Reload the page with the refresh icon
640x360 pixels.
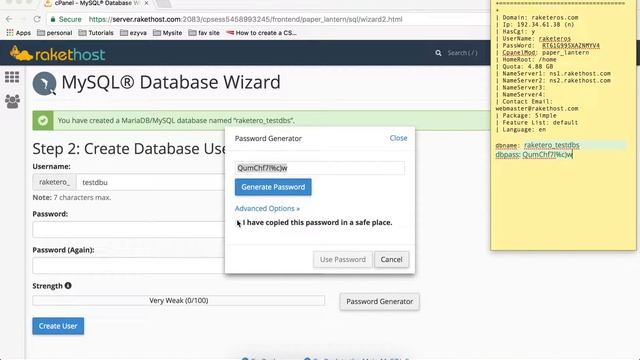(37, 19)
